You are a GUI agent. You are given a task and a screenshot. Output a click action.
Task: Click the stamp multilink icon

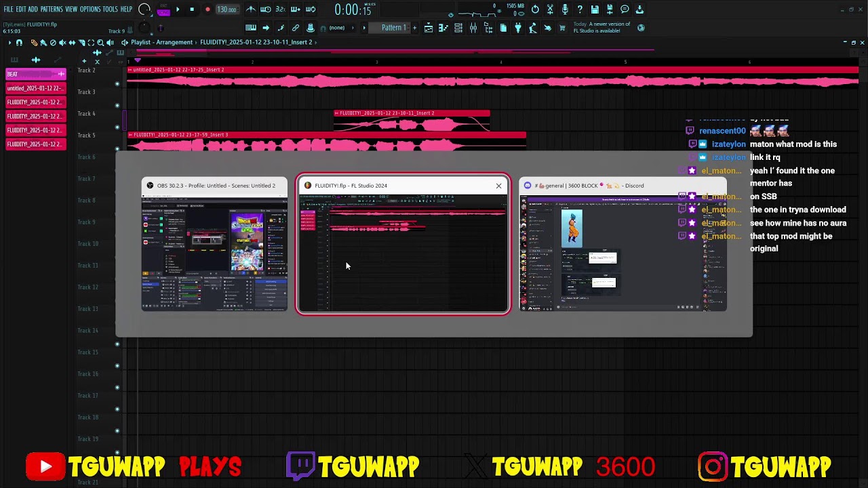coord(311,28)
